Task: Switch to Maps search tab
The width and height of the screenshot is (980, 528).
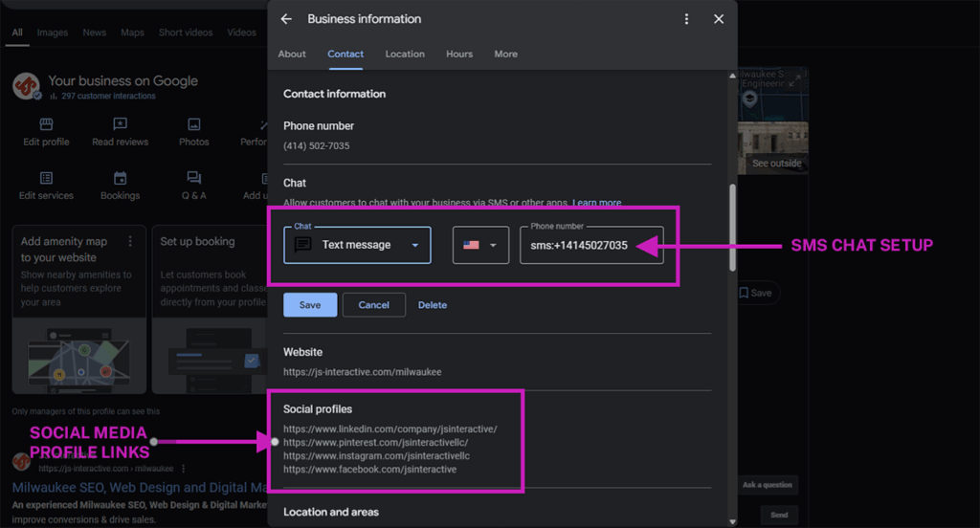Action: 132,33
